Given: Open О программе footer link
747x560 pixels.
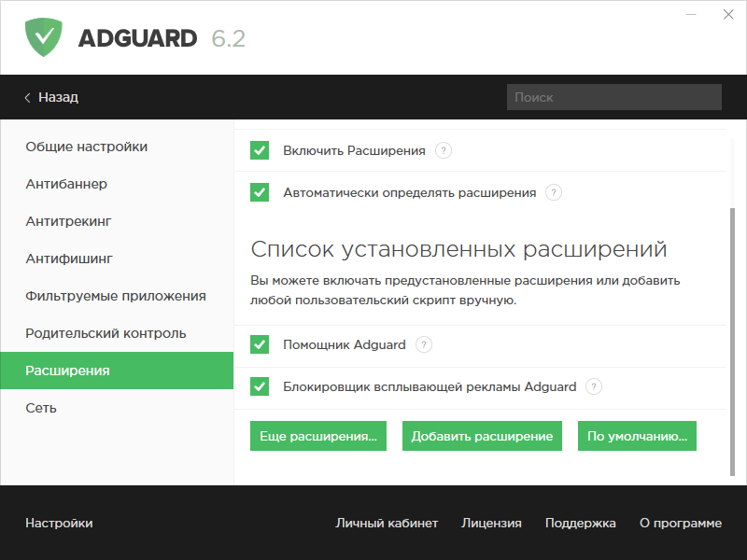Looking at the screenshot, I should point(681,523).
